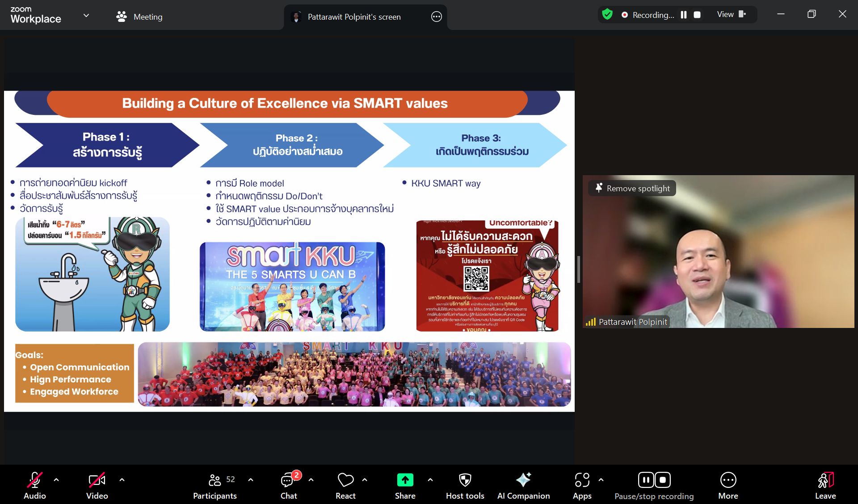Screen dimensions: 858x504
Task: Open the Participants panel icon
Action: (215, 480)
